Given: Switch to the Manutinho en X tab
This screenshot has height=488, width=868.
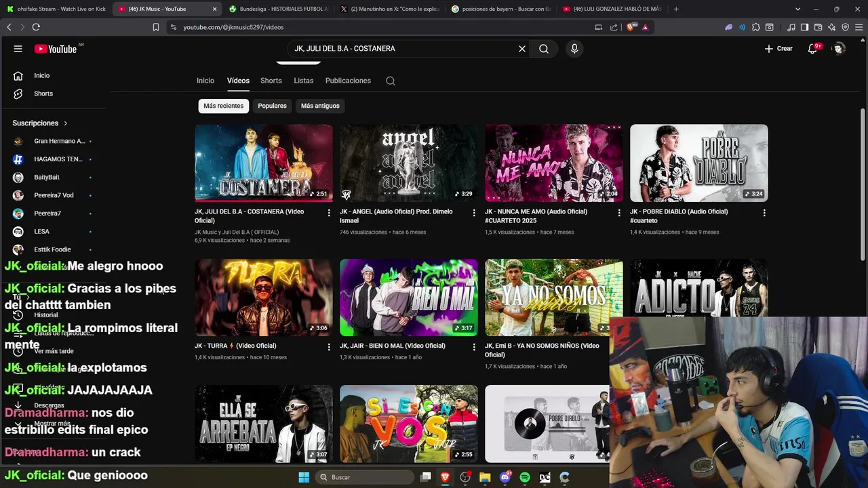Looking at the screenshot, I should tap(389, 9).
